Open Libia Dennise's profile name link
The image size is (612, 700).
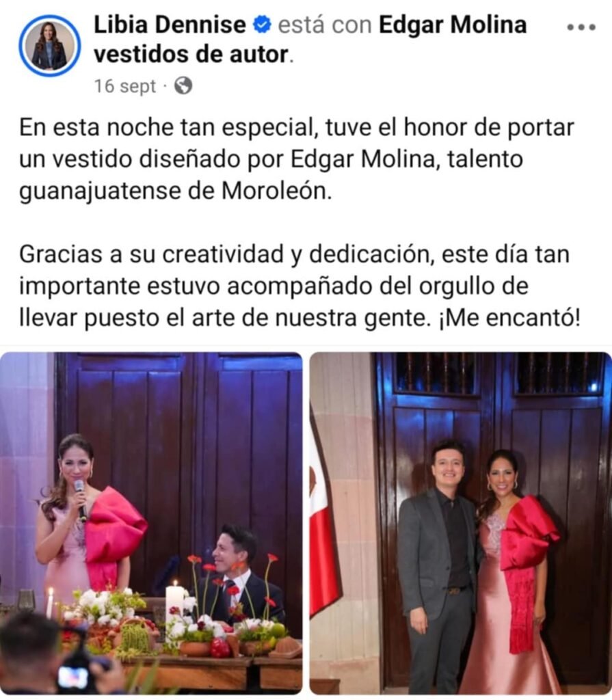coord(170,25)
